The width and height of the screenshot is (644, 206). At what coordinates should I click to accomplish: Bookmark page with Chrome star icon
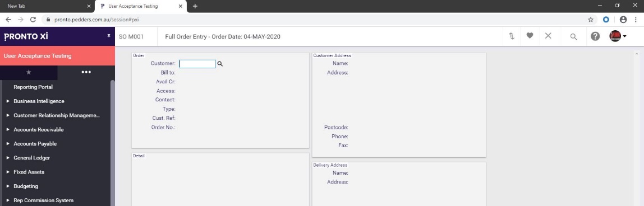click(x=591, y=19)
